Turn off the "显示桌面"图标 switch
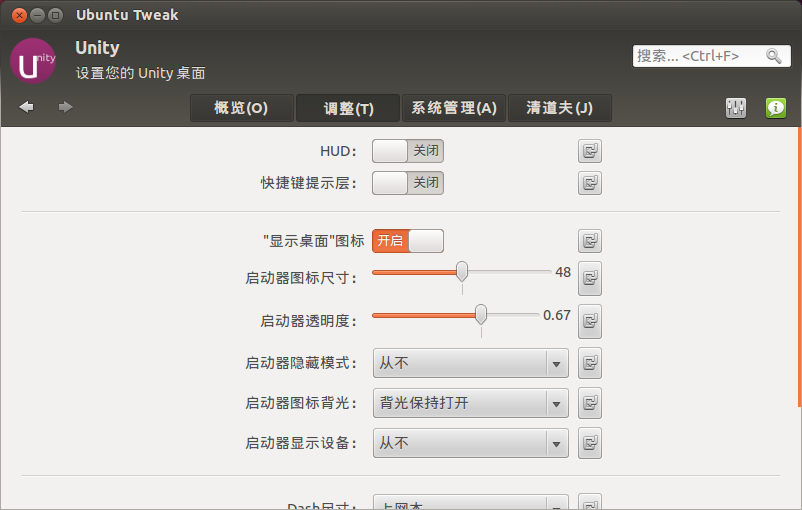Image resolution: width=802 pixels, height=510 pixels. 408,241
